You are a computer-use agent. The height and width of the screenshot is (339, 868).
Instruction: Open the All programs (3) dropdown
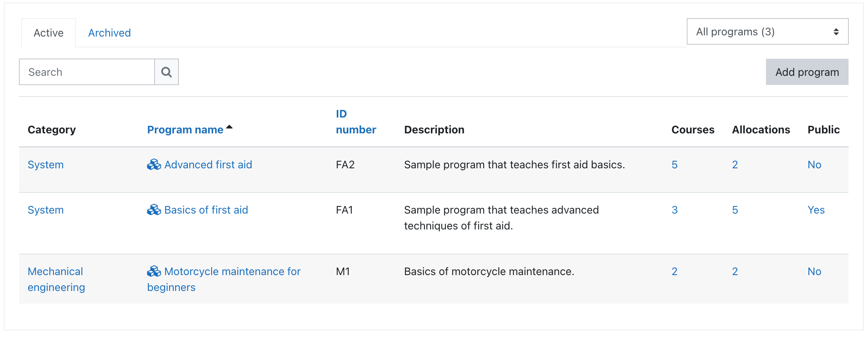point(767,31)
